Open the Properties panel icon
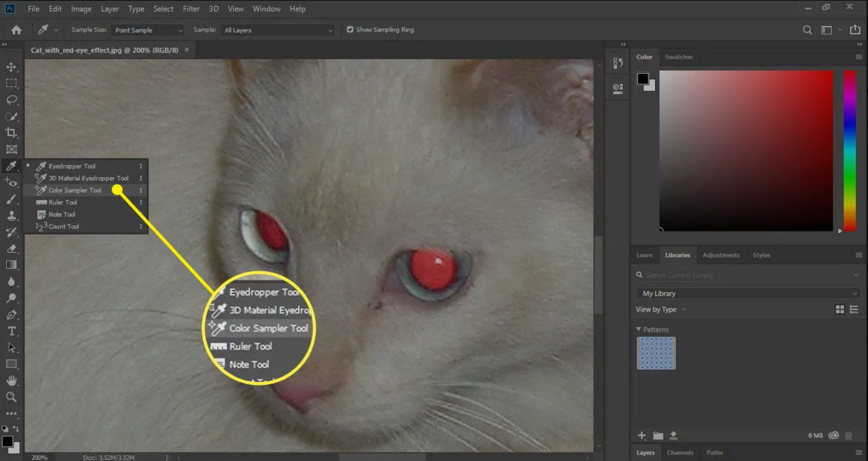 (x=618, y=89)
